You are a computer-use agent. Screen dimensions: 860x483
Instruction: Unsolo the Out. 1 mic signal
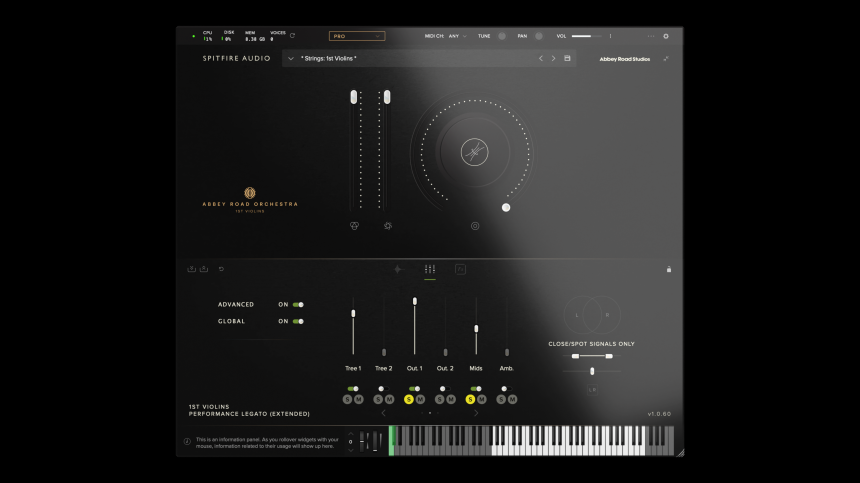409,400
